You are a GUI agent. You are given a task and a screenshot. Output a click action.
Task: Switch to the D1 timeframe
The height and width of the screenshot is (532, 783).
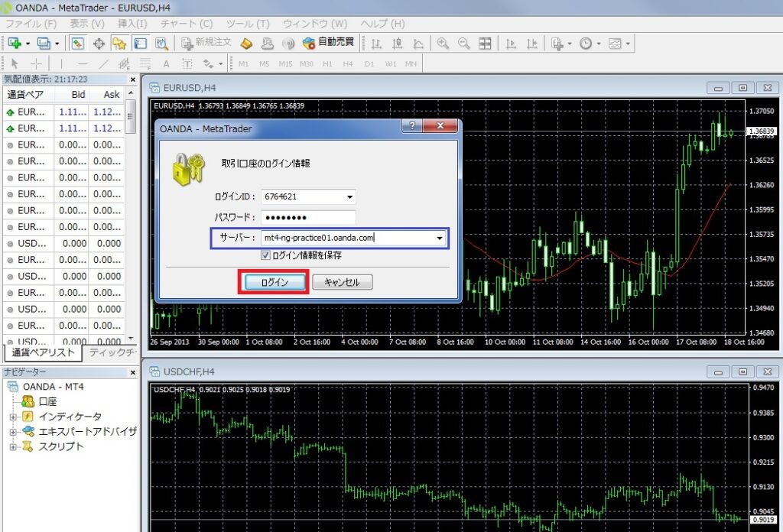tap(369, 64)
